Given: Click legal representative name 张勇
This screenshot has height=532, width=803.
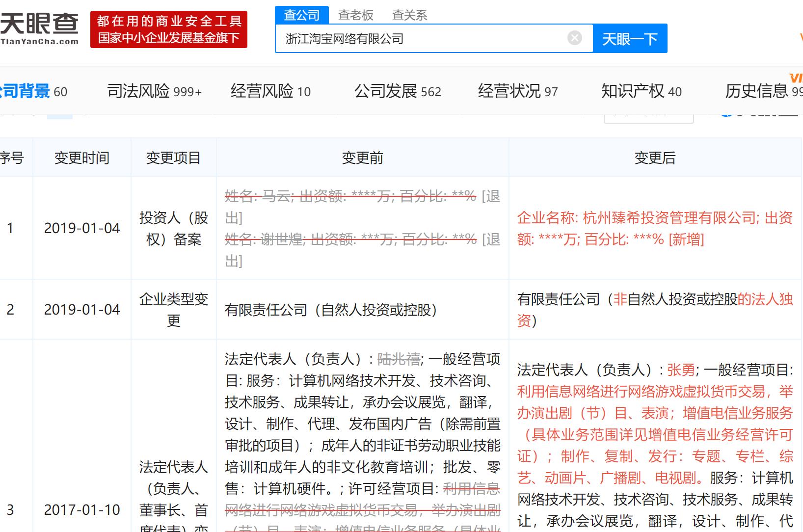Looking at the screenshot, I should 680,370.
